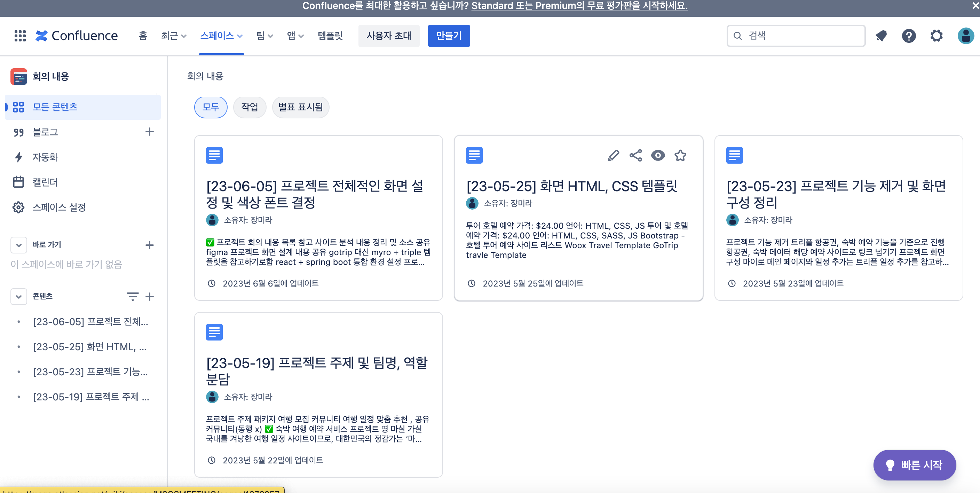Click the share icon on the 23-05-25 card
Screen dimensions: 980x493
point(636,155)
